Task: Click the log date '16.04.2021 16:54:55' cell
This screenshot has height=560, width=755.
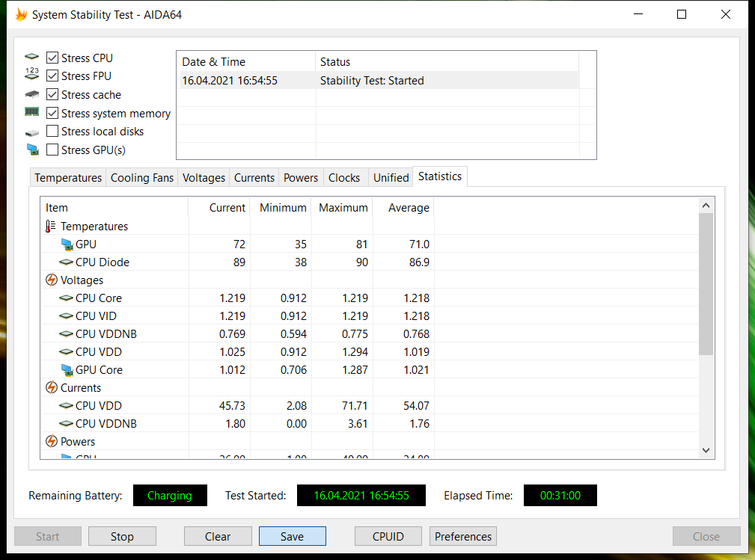Action: pos(230,80)
